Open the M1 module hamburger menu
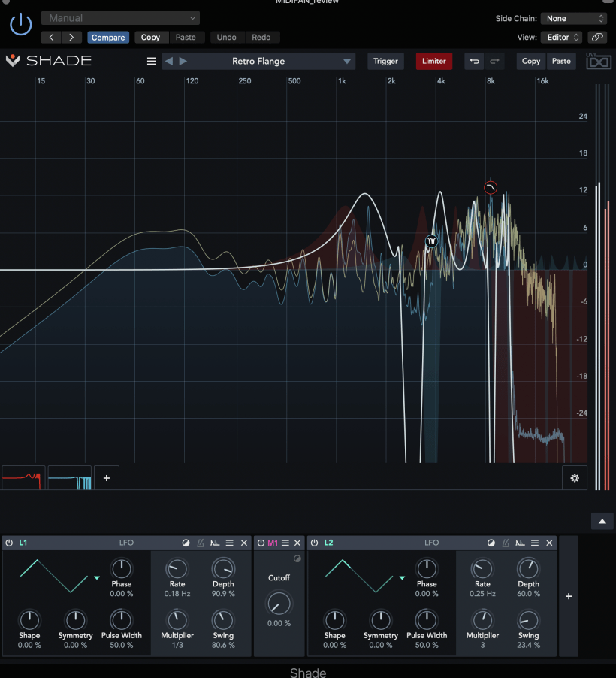 [285, 543]
